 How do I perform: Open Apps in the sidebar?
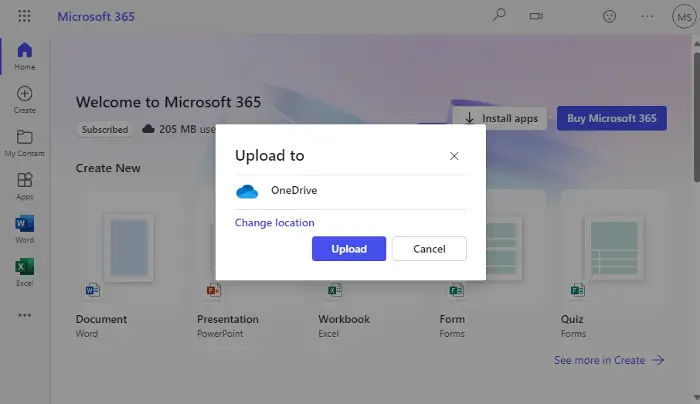25,186
